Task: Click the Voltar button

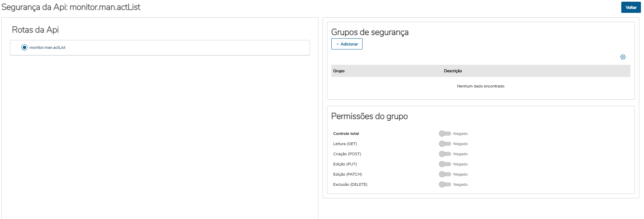Action: coord(631,7)
